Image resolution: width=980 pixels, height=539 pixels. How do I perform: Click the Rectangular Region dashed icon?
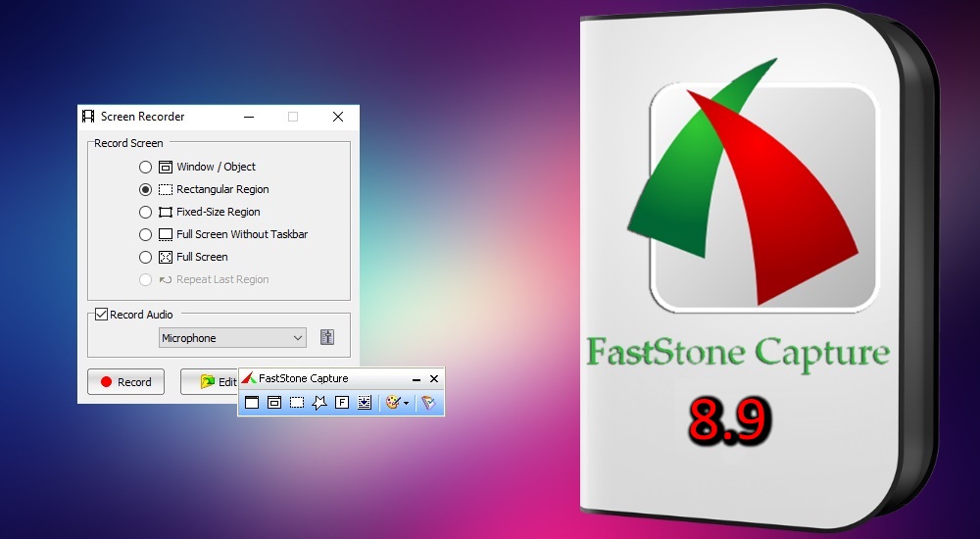(x=165, y=189)
